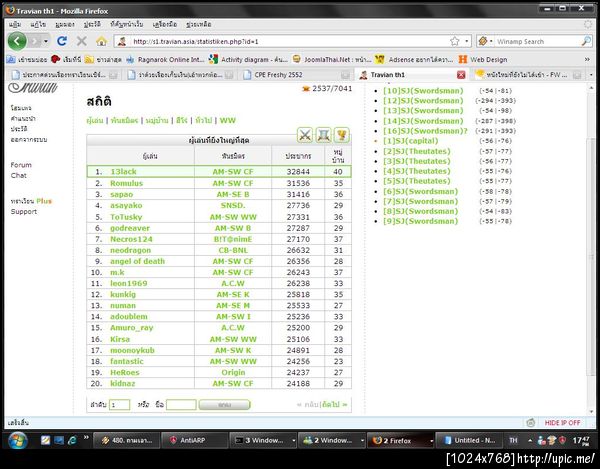
Task: Open player asayako profile
Action: (x=126, y=205)
